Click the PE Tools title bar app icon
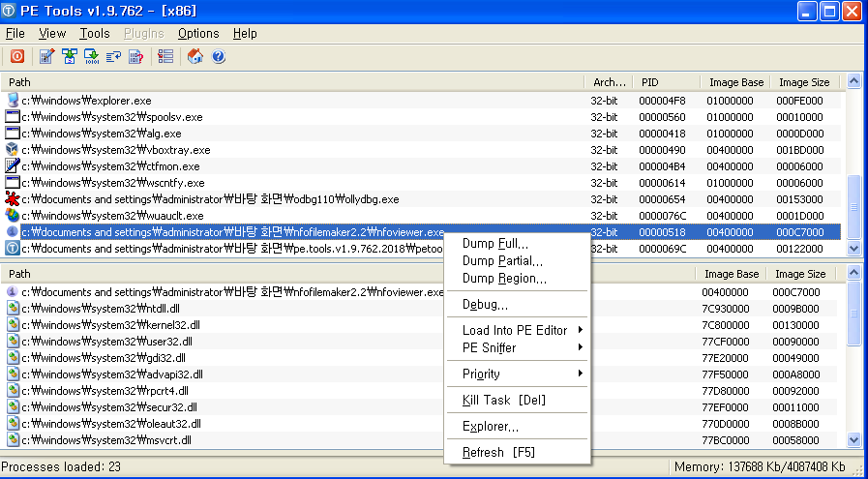This screenshot has height=479, width=868. (9, 11)
